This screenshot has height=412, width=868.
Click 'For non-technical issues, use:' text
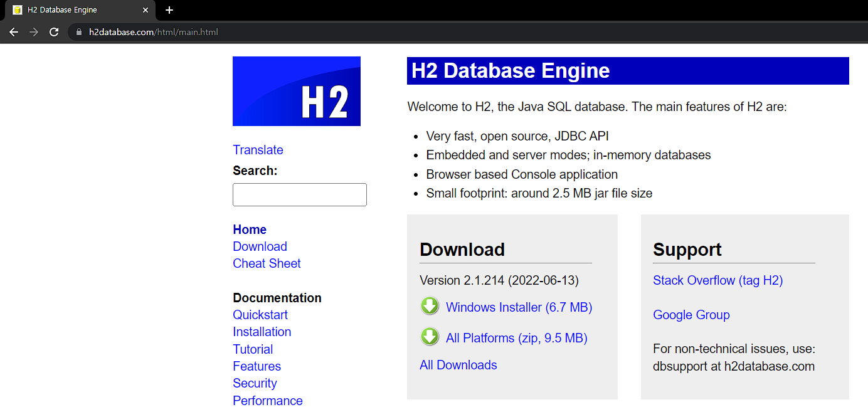click(x=734, y=349)
